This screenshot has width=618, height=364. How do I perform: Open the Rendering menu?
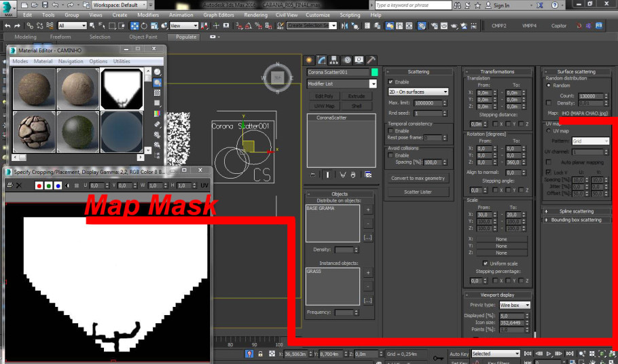(x=255, y=15)
